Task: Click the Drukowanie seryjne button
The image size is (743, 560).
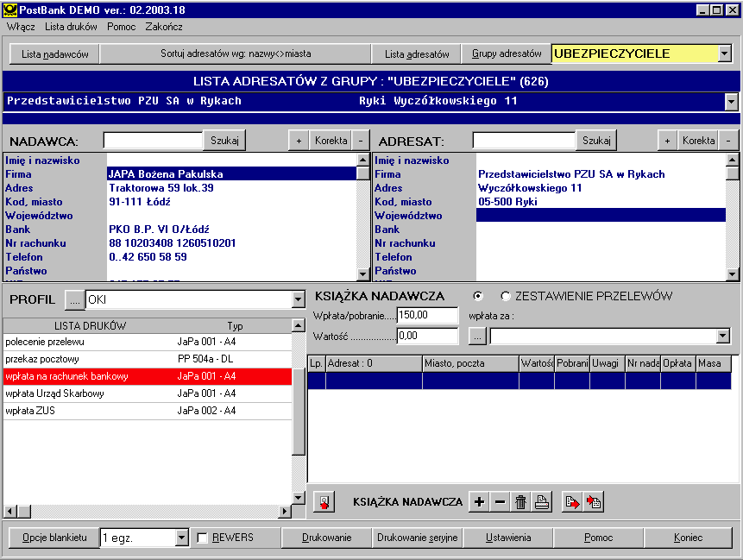Action: pos(418,538)
